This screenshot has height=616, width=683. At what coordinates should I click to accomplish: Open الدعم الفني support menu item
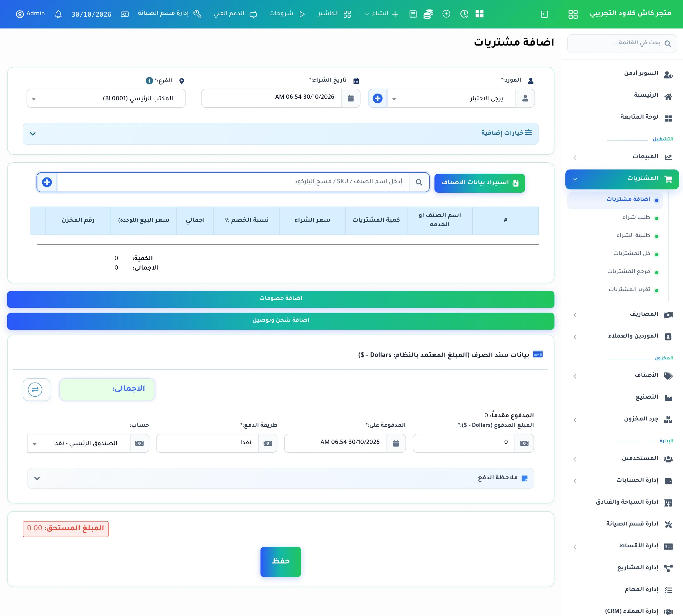point(236,14)
